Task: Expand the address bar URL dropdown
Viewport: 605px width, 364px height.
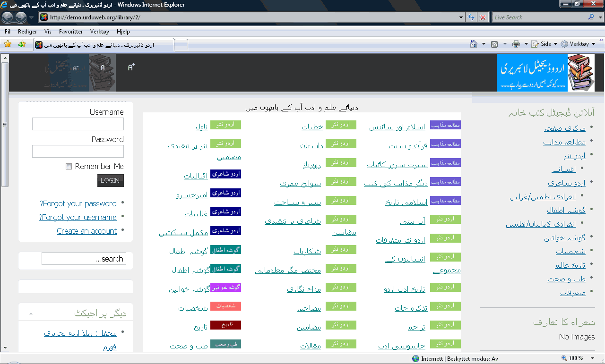Action: coord(461,17)
